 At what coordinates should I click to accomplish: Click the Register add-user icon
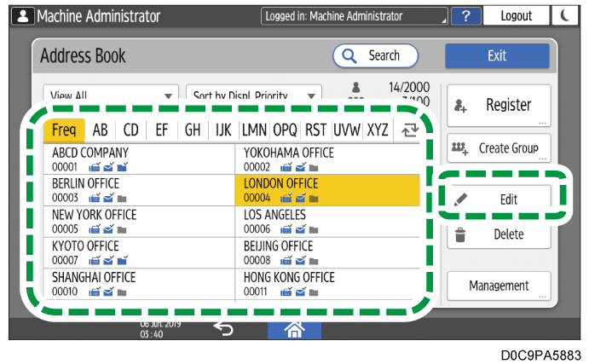coord(461,106)
